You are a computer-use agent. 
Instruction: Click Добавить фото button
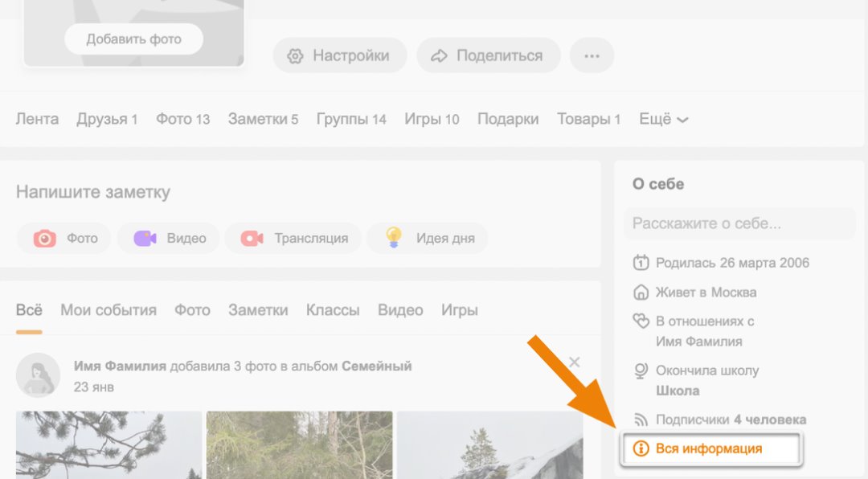pyautogui.click(x=134, y=39)
